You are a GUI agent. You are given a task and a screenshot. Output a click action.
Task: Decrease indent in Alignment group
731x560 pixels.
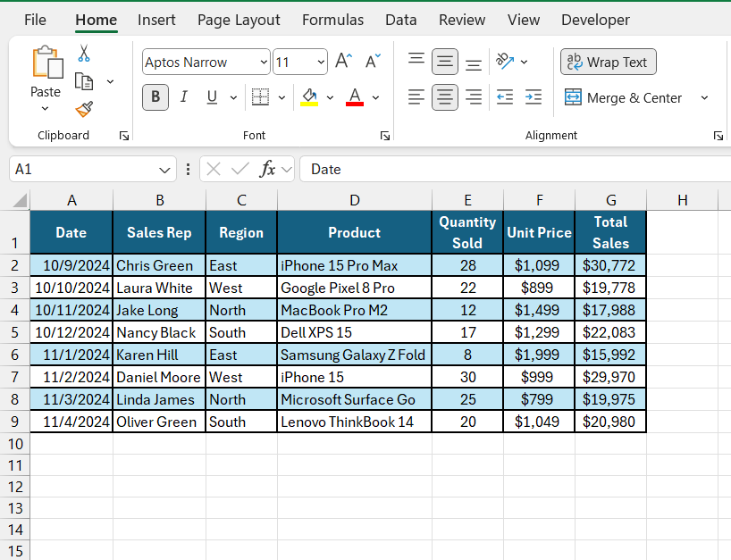coord(504,97)
